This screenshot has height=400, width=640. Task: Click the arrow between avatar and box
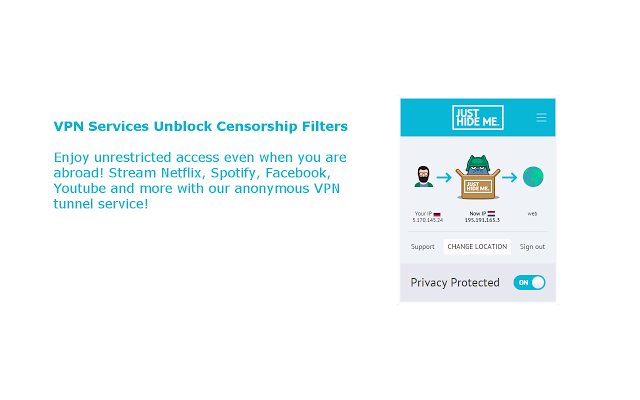pyautogui.click(x=444, y=177)
